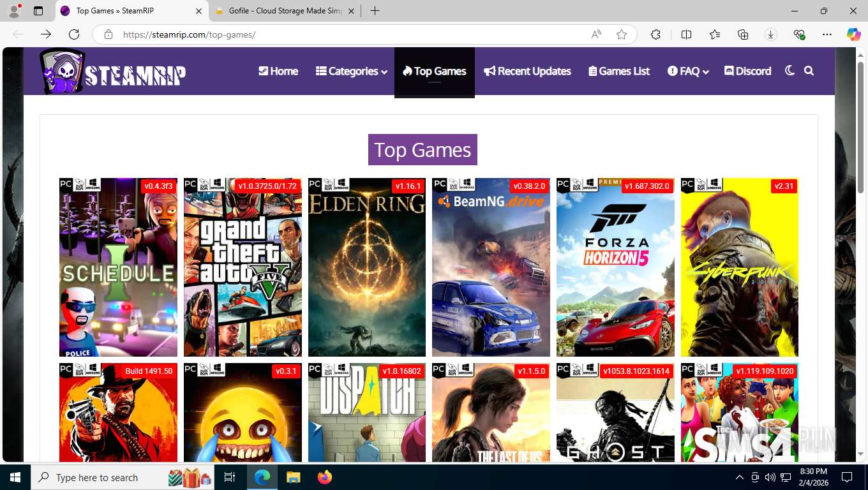
Task: Open the Favorites list icon
Action: point(715,34)
